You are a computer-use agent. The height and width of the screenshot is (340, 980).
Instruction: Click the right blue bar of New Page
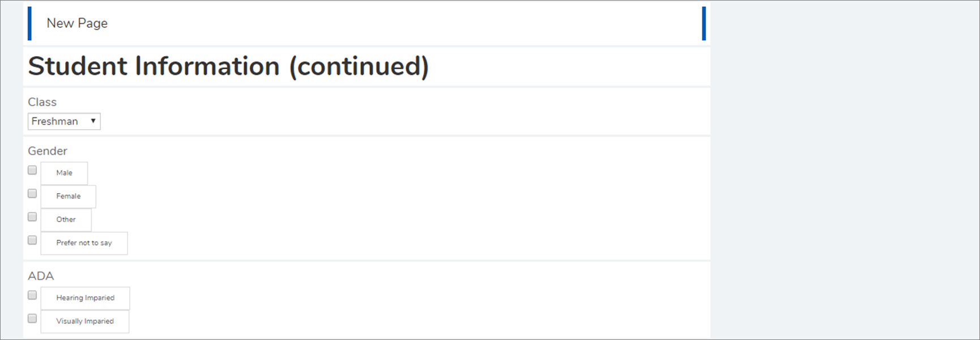pyautogui.click(x=704, y=23)
